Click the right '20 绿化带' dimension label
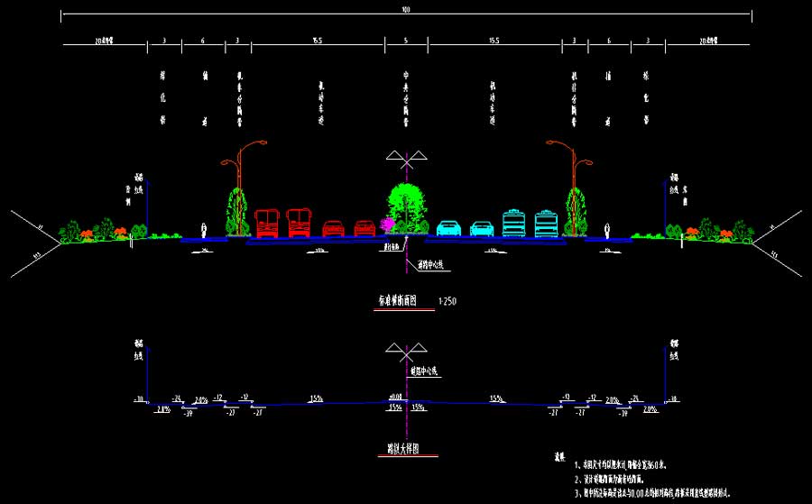This screenshot has width=812, height=504. tap(708, 41)
